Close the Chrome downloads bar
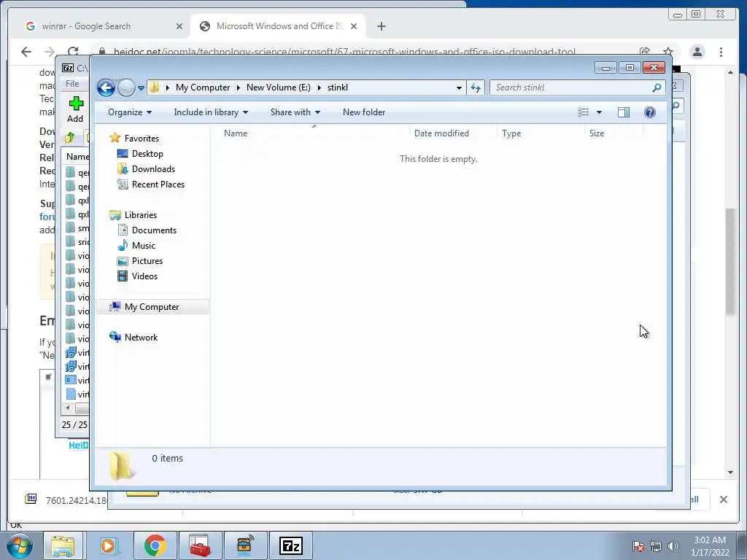Viewport: 747px width, 560px height. (x=723, y=499)
